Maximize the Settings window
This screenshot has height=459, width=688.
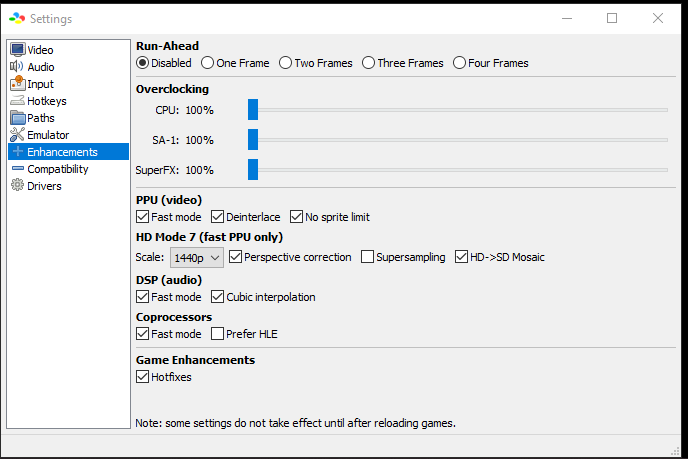pos(612,18)
